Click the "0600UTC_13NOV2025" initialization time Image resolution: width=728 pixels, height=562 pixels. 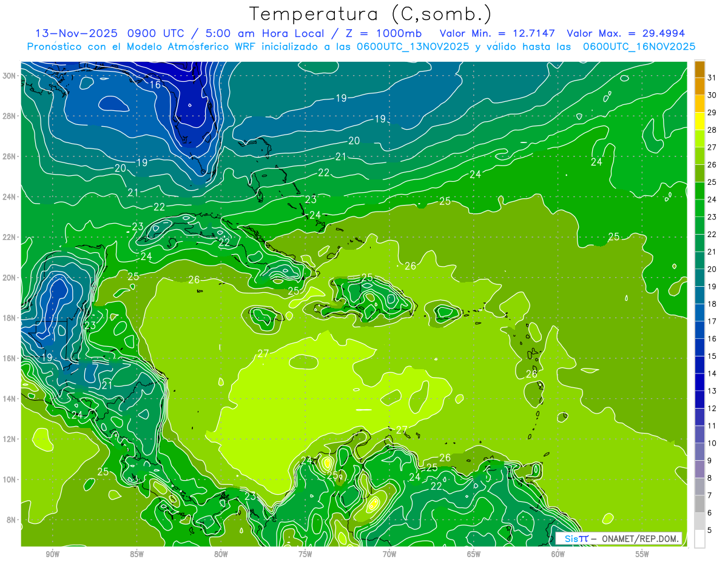click(413, 47)
